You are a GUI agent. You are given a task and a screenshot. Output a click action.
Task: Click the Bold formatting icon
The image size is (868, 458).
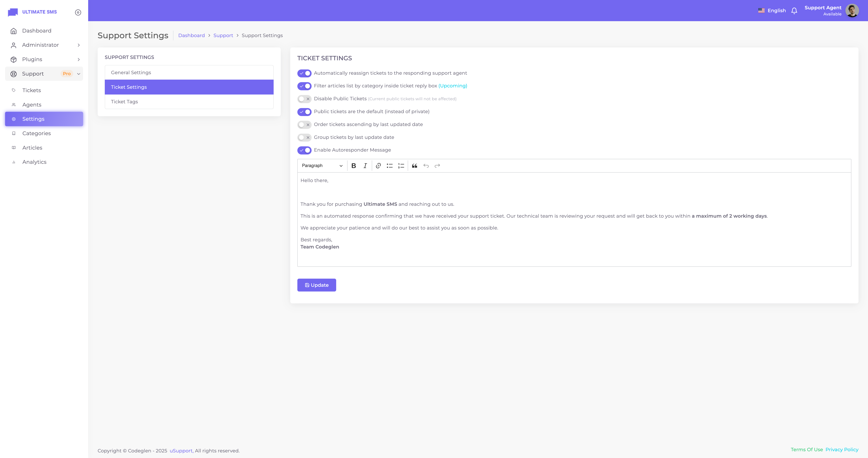[x=353, y=166]
